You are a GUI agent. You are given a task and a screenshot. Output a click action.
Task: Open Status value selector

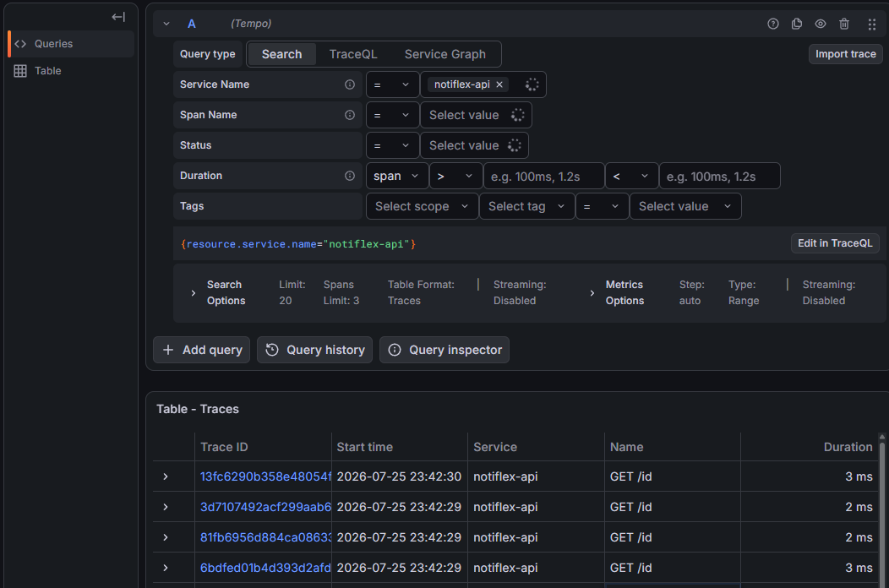coord(474,145)
